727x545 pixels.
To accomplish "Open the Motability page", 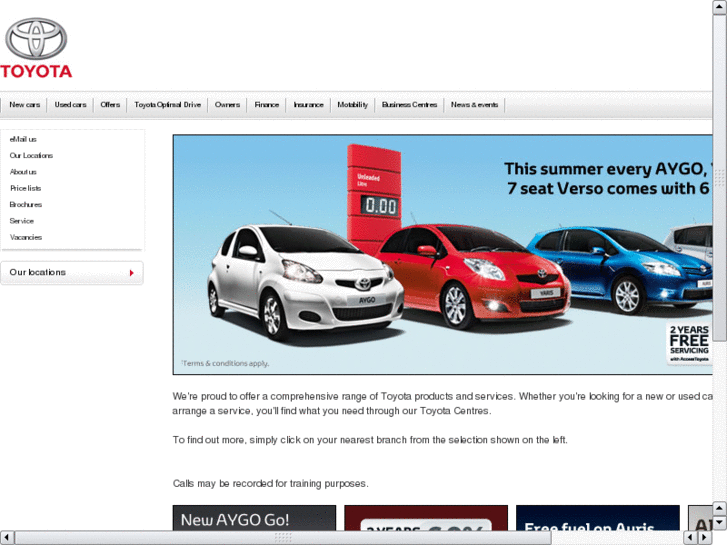I will pos(352,105).
